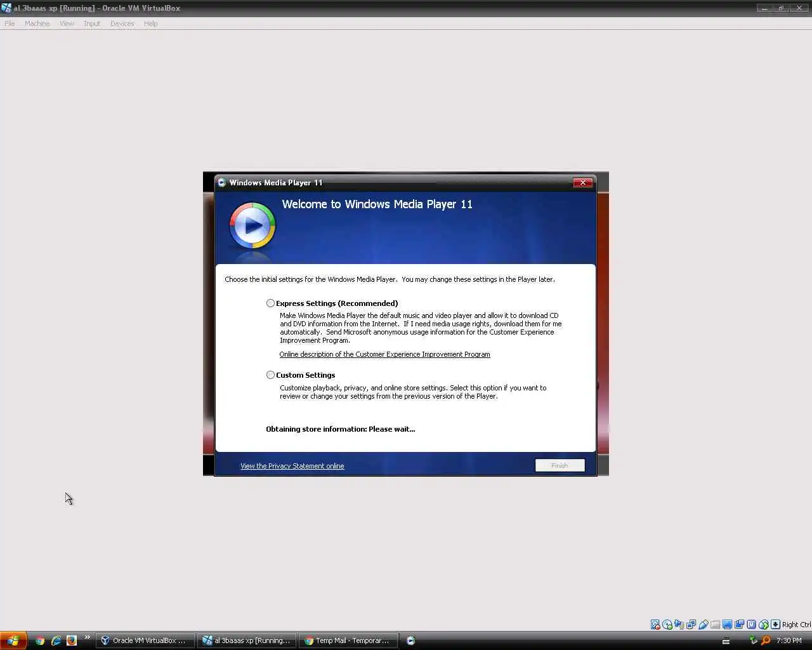The height and width of the screenshot is (650, 812).
Task: Close the Windows Media Player 11 dialog
Action: [x=582, y=183]
